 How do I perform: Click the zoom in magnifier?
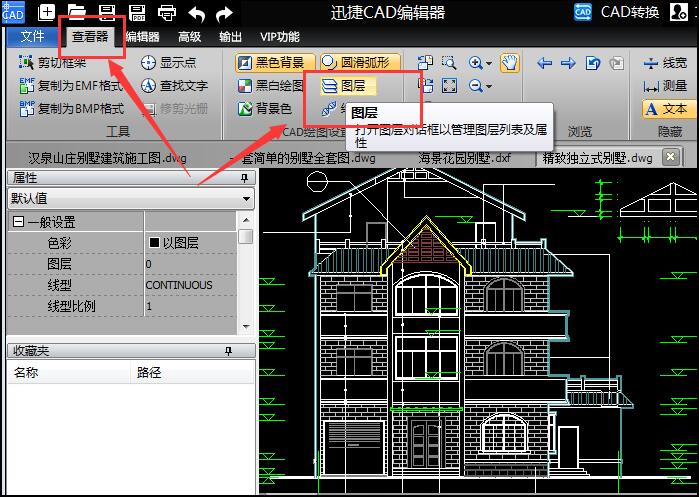pyautogui.click(x=476, y=63)
